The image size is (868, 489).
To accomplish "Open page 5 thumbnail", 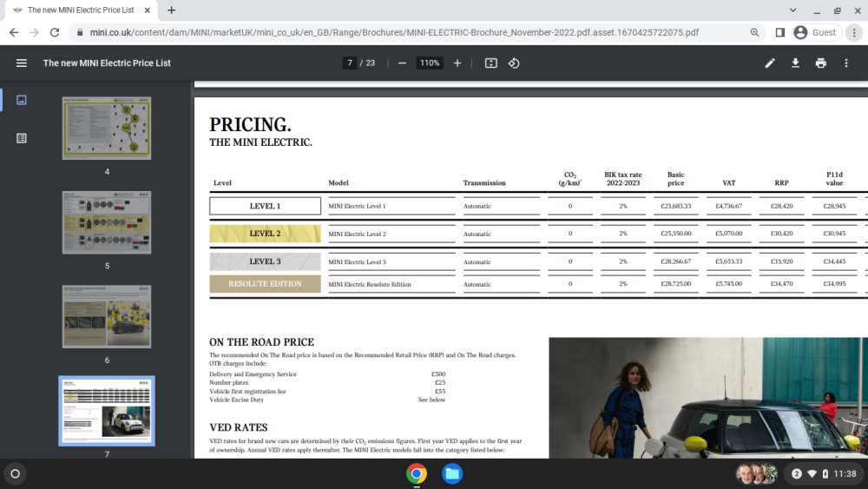I will [x=107, y=222].
